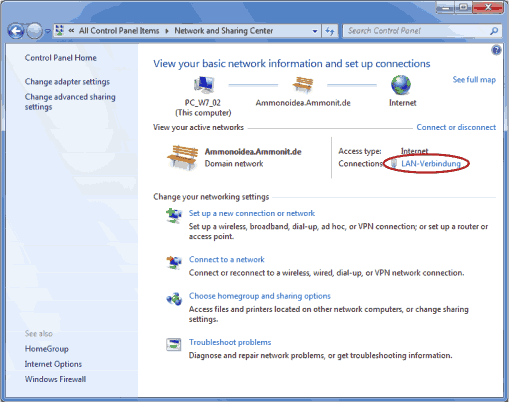Open Internet Options under See also
This screenshot has width=509, height=402.
point(53,364)
